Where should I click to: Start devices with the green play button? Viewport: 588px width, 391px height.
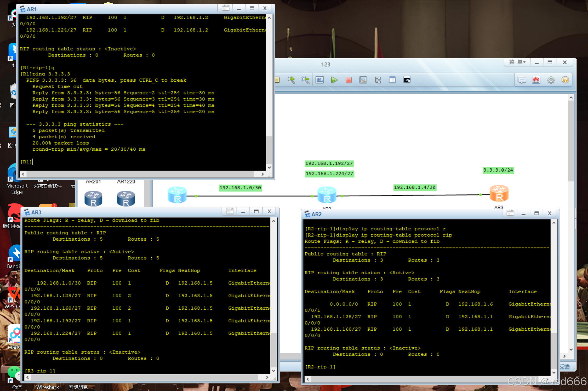334,80
